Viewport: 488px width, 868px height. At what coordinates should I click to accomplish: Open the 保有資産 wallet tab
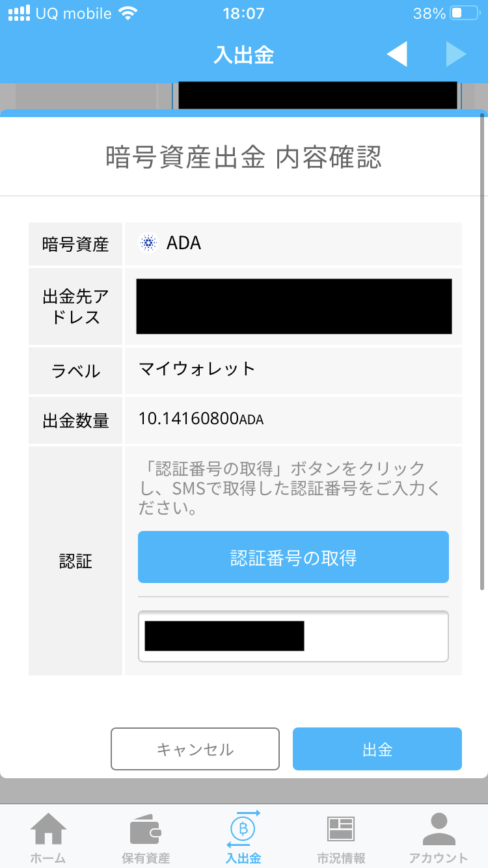tap(146, 835)
